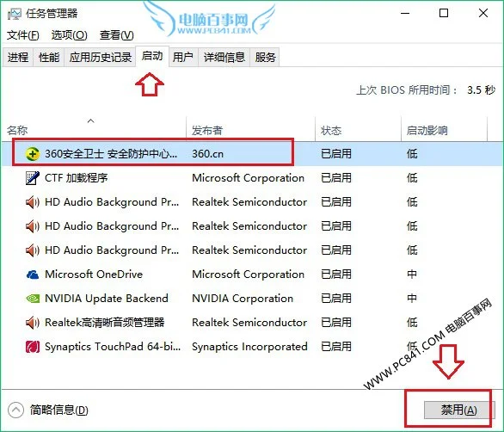Click the 禁用(A) button
The height and width of the screenshot is (432, 504).
458,410
